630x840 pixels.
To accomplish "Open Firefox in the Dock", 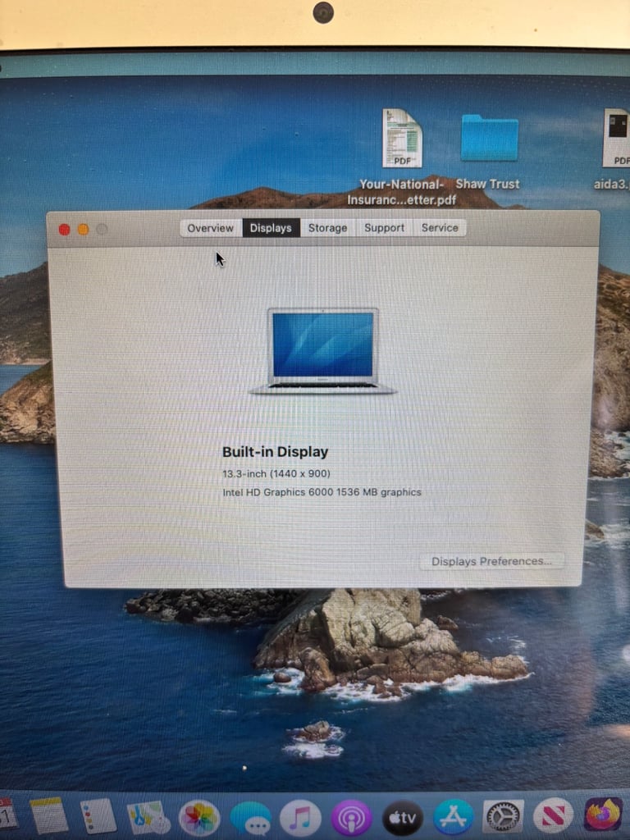I will [604, 815].
